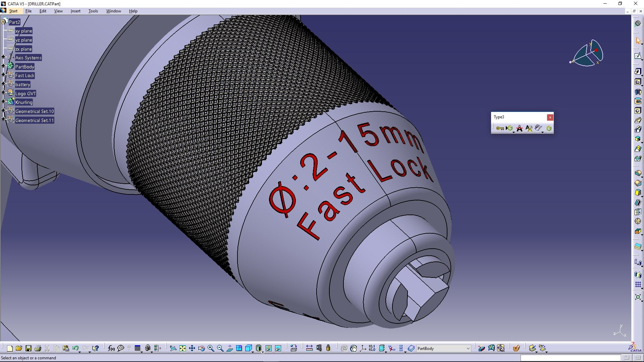Start the Sketcher tool
The width and height of the screenshot is (644, 362).
tap(638, 56)
